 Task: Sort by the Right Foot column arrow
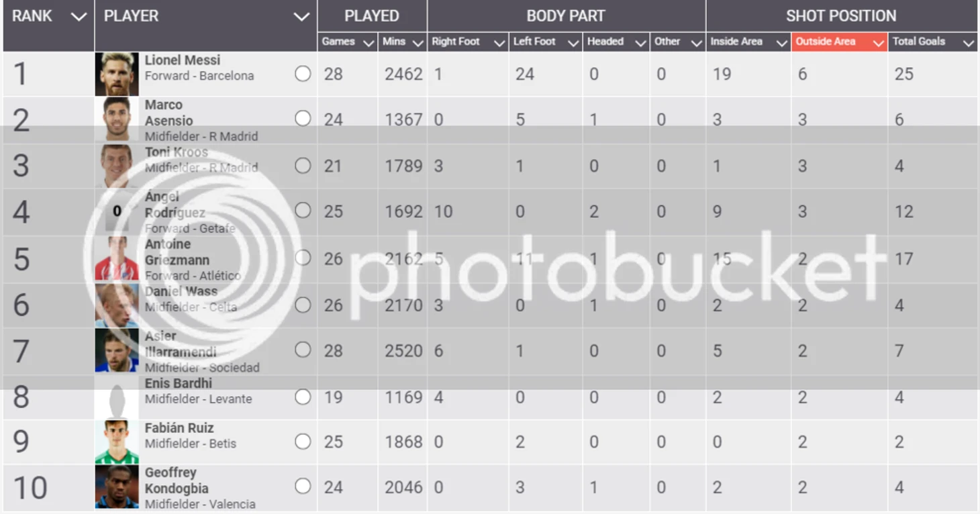[x=499, y=43]
